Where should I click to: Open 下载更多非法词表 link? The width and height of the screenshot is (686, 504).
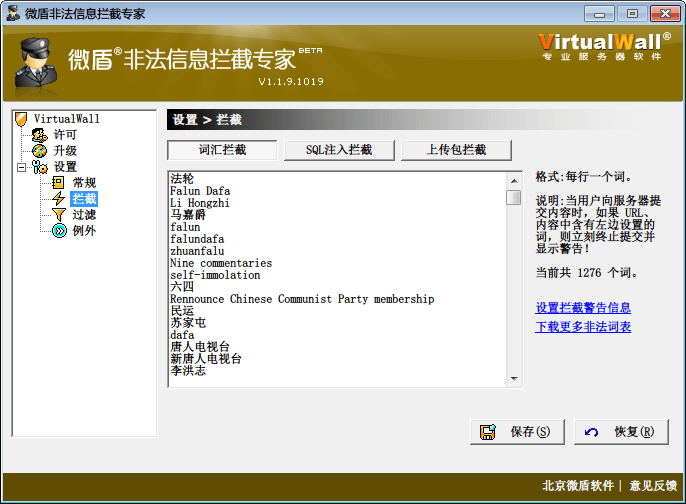(x=583, y=327)
